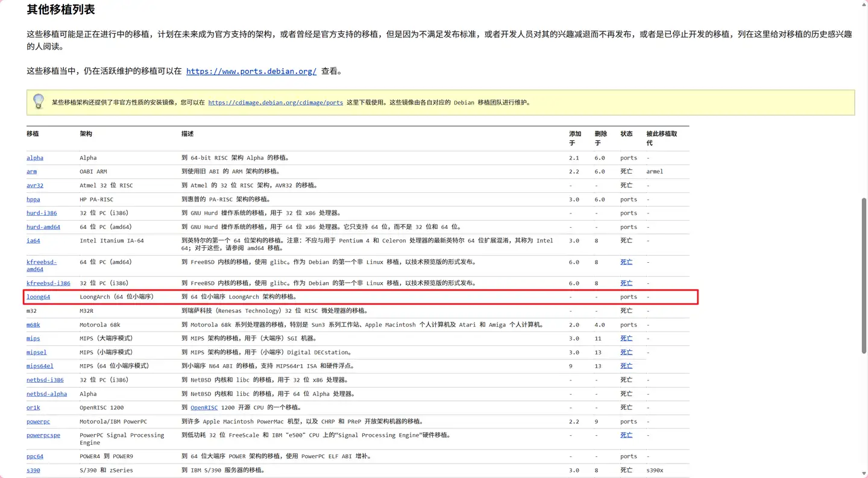Open the https://www.ports.debian.org/ link

click(x=251, y=71)
